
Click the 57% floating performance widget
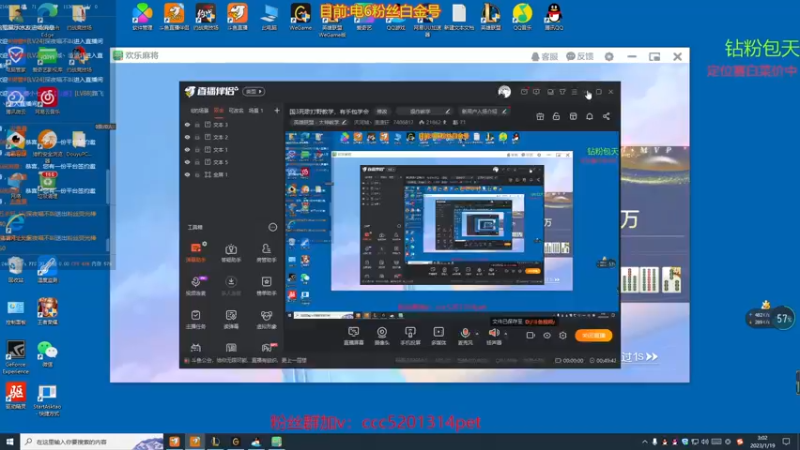tap(772, 318)
